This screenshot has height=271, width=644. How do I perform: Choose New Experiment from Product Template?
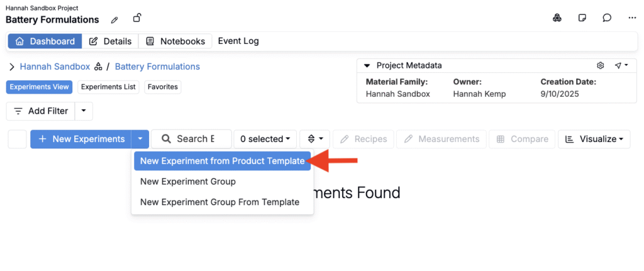click(x=222, y=161)
